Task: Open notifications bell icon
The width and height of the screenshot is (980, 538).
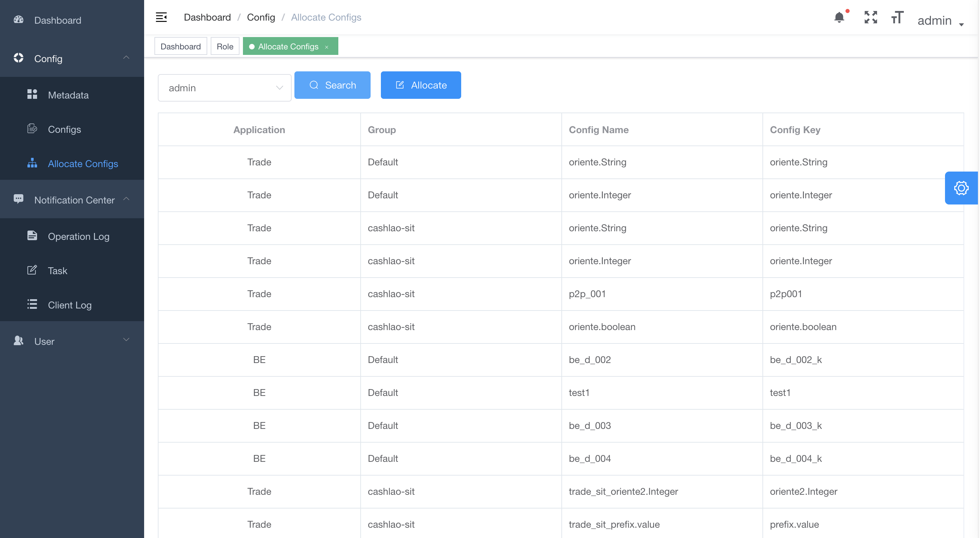Action: (839, 17)
